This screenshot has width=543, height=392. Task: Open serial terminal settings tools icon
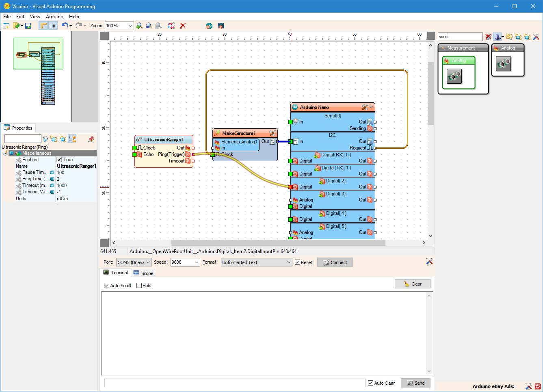429,261
